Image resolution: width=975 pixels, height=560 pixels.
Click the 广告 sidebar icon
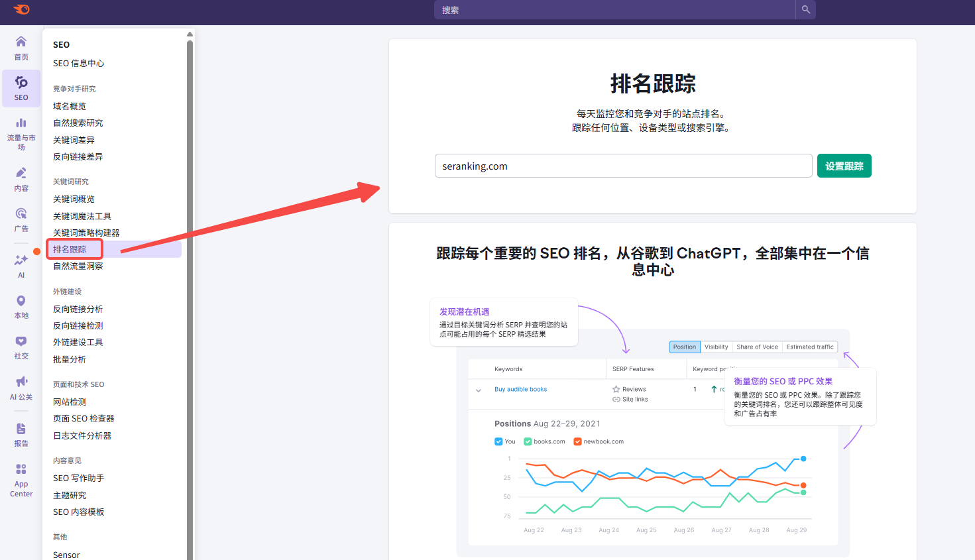pyautogui.click(x=21, y=220)
